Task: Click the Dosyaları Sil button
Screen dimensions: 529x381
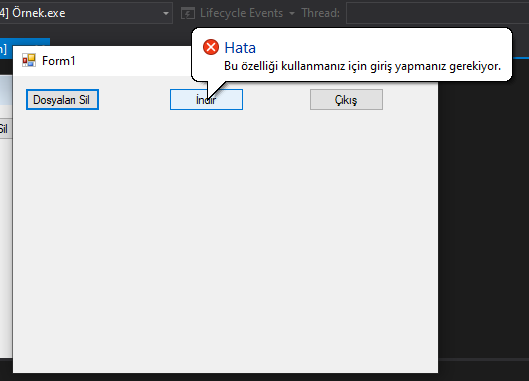Action: [62, 100]
